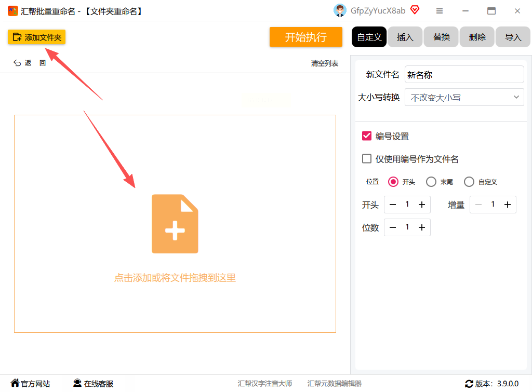Click the 新文件名 input field
532x392 pixels.
click(x=464, y=75)
